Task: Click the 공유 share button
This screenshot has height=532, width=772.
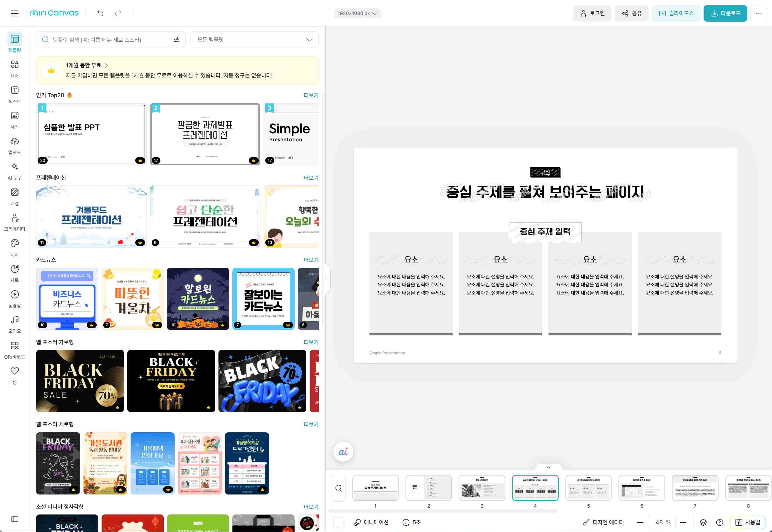Action: point(632,13)
